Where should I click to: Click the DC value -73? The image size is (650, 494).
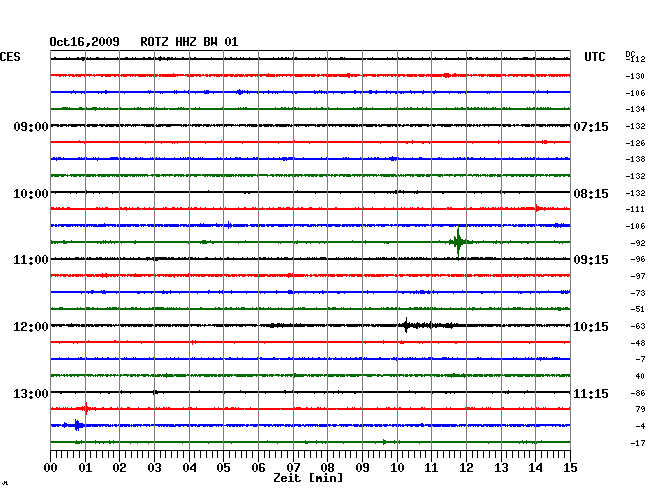[x=638, y=293]
